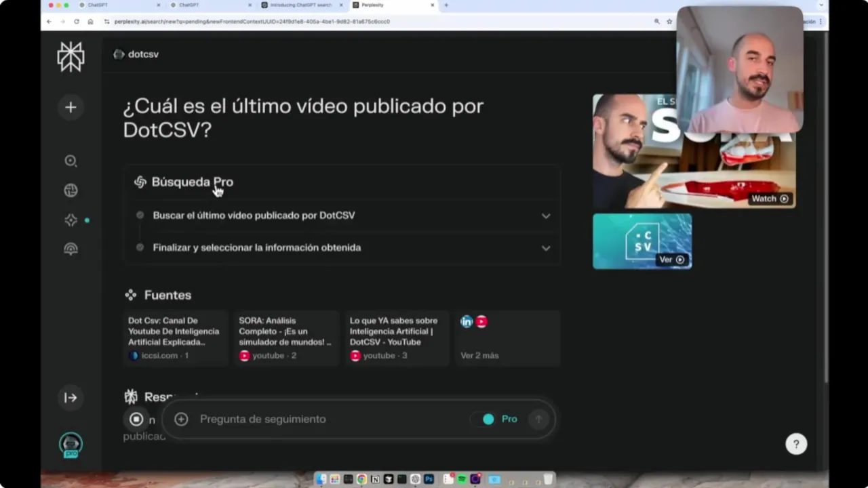Screen dimensions: 868x488
Task: Click the browser home icon
Action: [x=90, y=22]
